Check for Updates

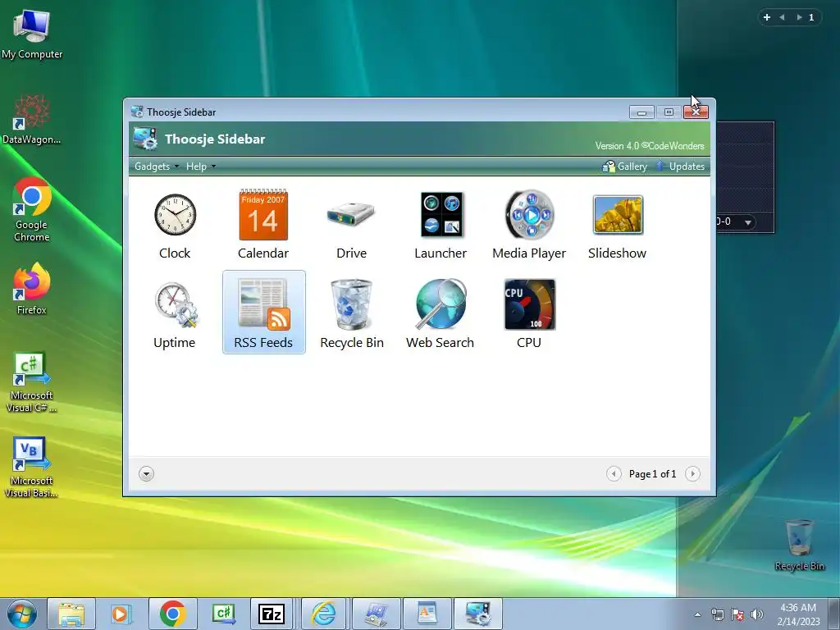[x=680, y=167]
